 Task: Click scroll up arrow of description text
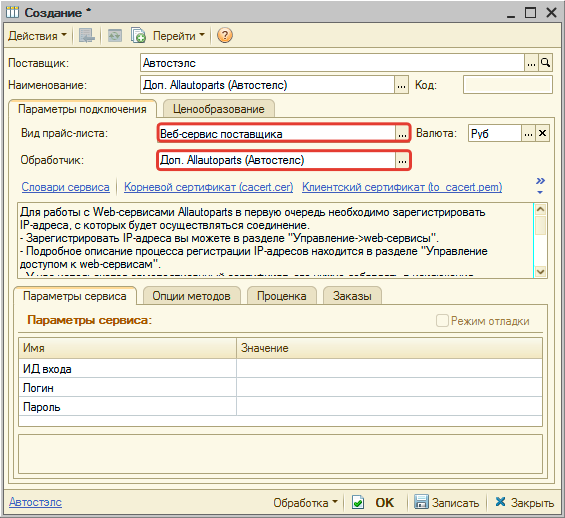[540, 209]
